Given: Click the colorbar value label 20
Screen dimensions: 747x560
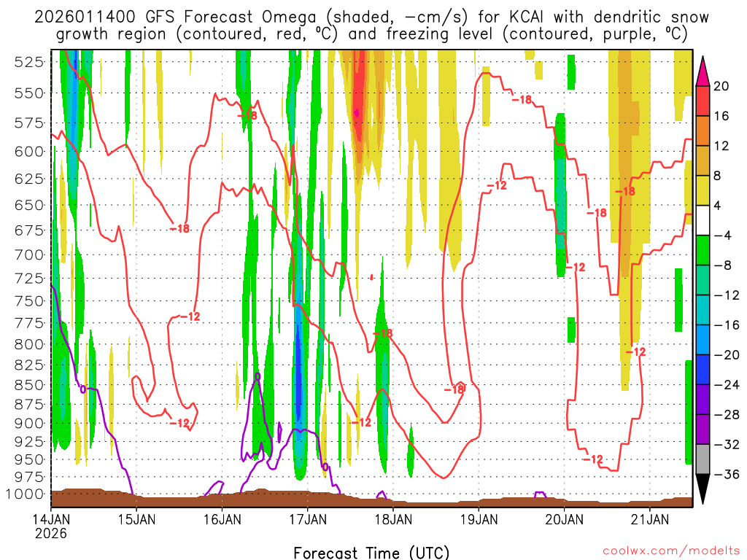Looking at the screenshot, I should [721, 86].
